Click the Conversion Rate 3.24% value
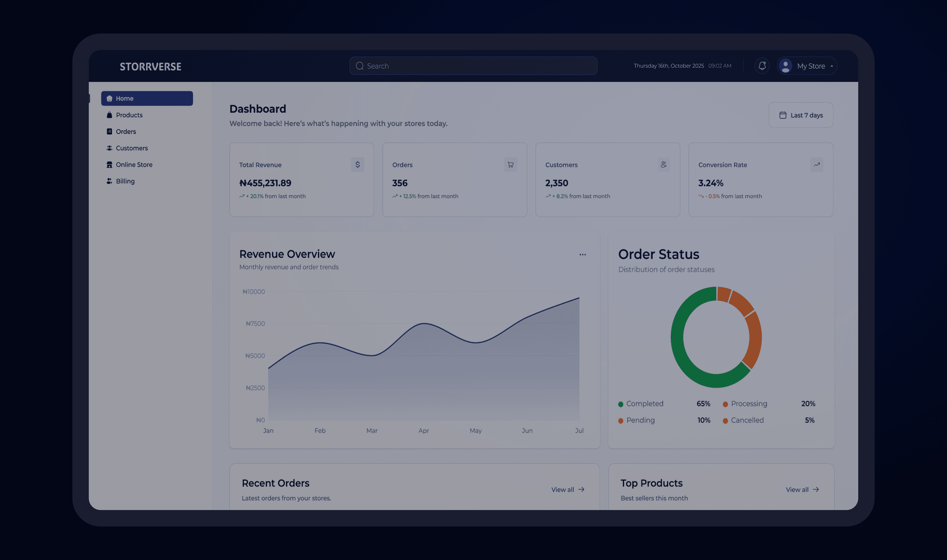Screen dimensions: 947x560 [x=711, y=183]
